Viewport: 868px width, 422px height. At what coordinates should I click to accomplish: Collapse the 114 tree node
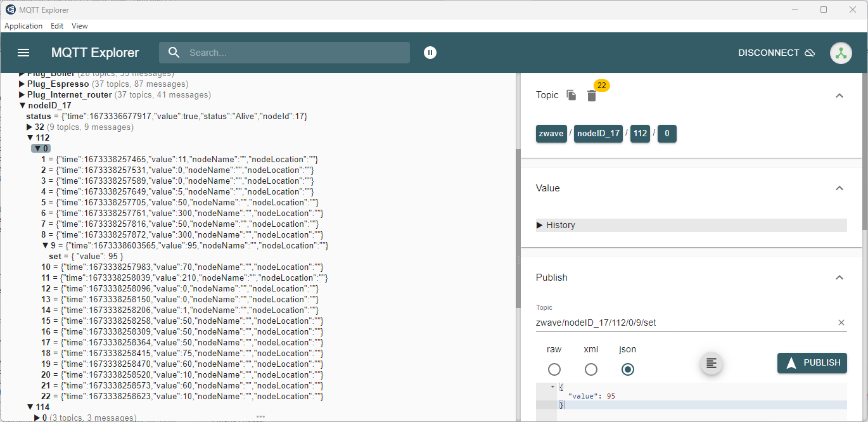click(30, 407)
